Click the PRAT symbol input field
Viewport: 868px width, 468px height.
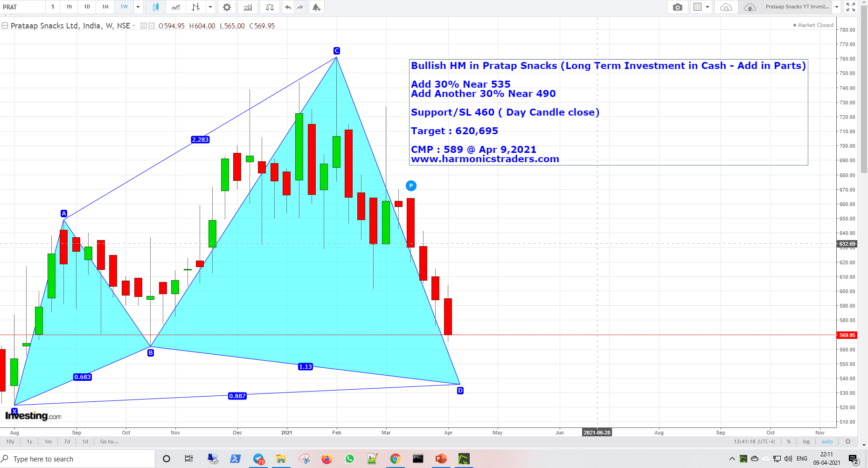pyautogui.click(x=21, y=7)
